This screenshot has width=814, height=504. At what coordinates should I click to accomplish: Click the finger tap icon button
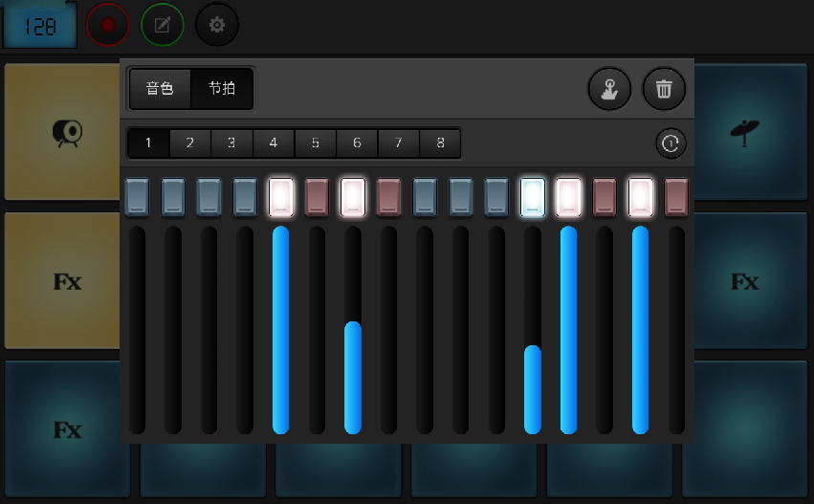pos(609,89)
